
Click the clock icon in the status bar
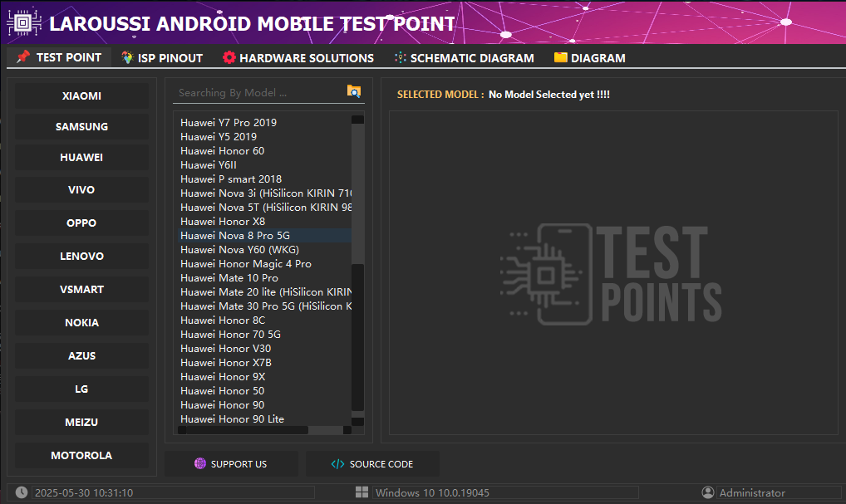pyautogui.click(x=22, y=492)
